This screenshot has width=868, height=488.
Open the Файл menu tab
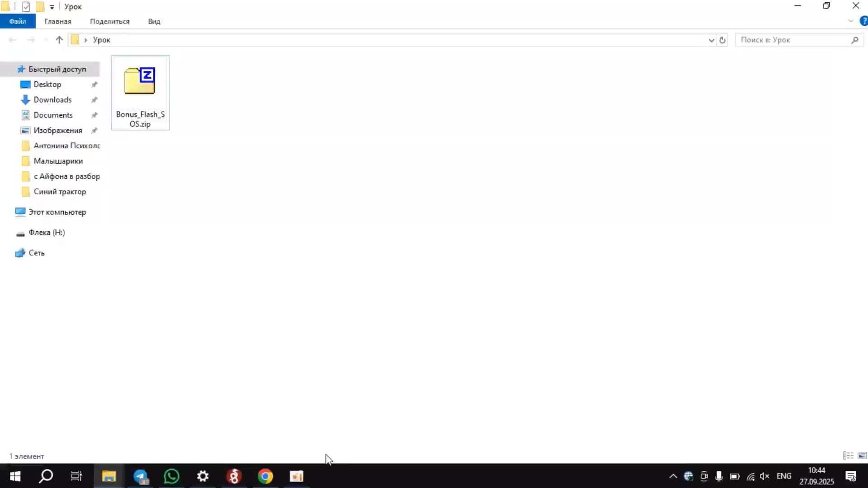coord(18,21)
